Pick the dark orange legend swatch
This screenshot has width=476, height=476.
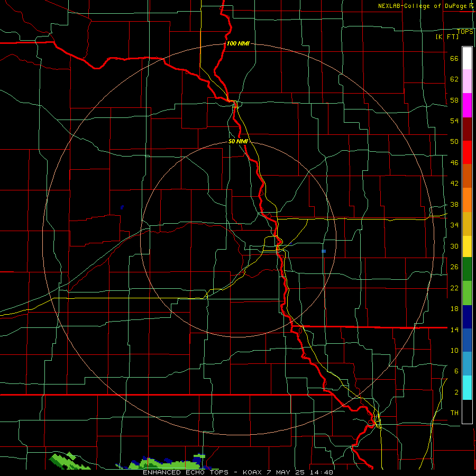tap(467, 176)
